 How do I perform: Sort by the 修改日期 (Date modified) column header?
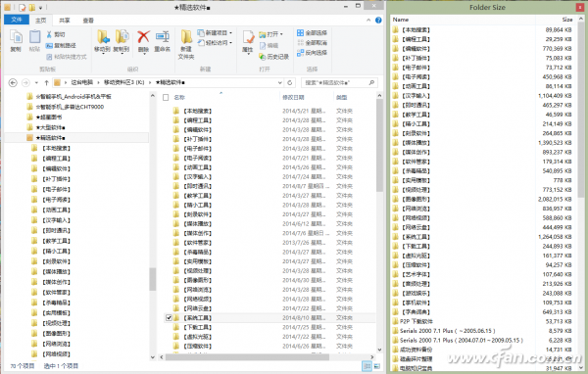tap(293, 98)
